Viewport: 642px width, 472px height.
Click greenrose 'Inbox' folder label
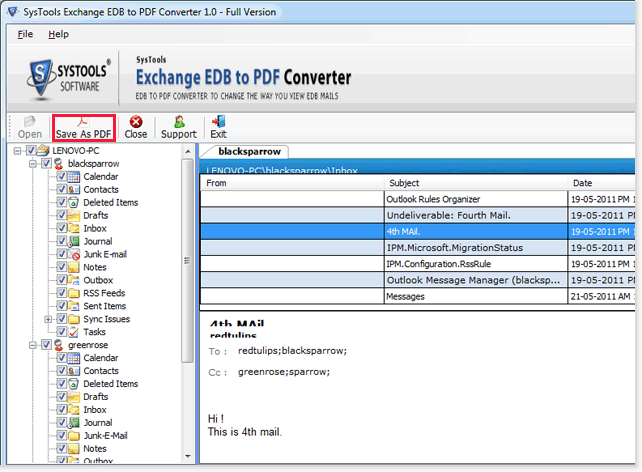[x=95, y=410]
